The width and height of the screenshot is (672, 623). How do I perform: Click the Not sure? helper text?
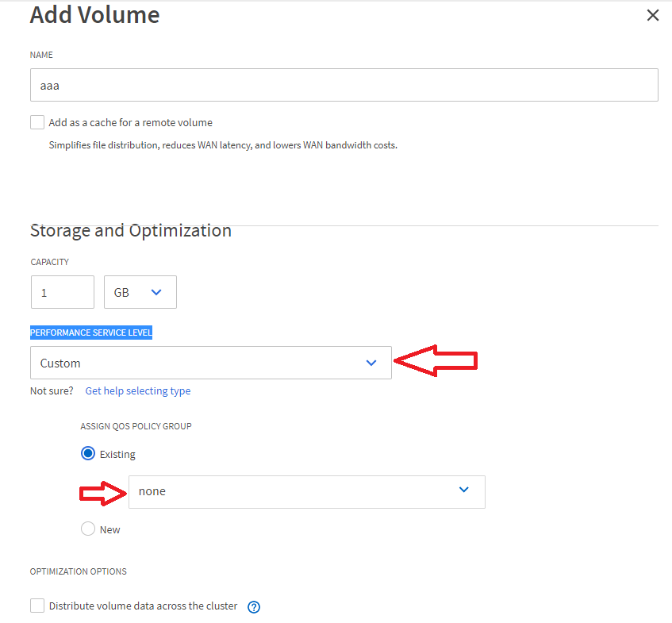(x=51, y=390)
